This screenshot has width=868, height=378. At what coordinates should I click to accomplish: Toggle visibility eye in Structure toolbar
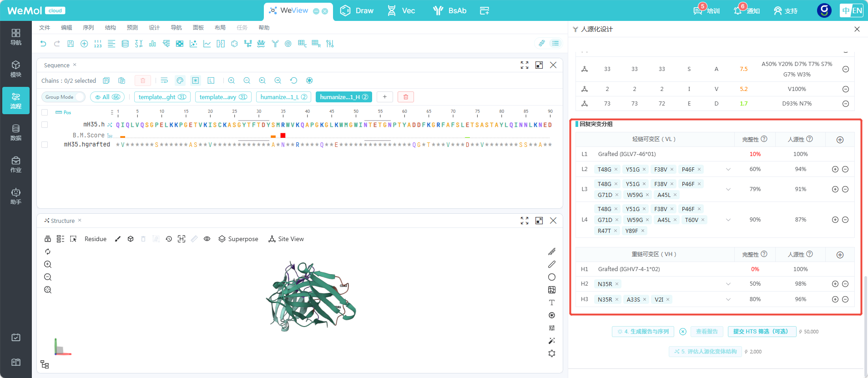click(207, 239)
